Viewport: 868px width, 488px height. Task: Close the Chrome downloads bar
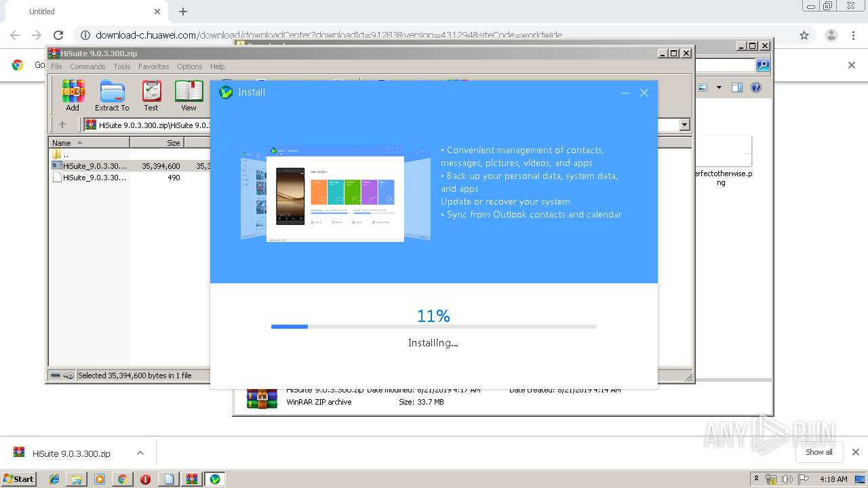pos(855,452)
